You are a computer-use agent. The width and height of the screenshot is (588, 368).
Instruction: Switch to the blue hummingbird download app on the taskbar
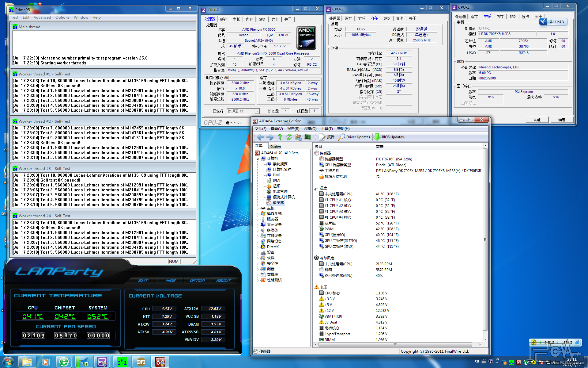(x=83, y=362)
